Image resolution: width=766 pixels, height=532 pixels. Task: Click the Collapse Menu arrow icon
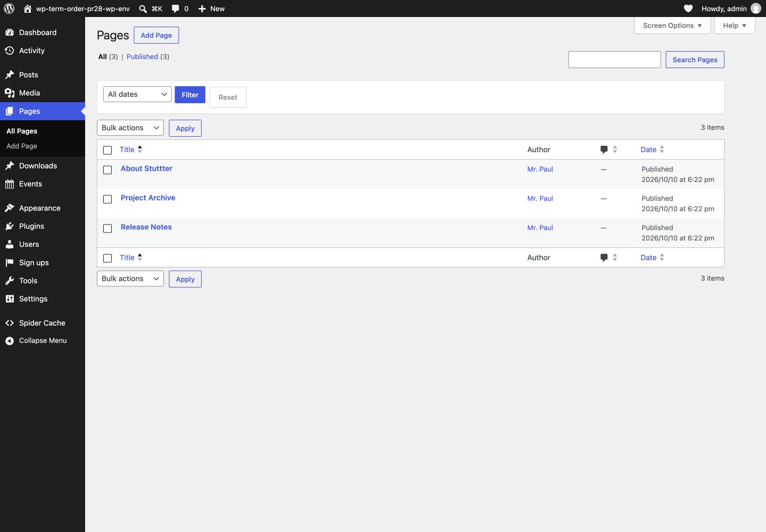(10, 340)
